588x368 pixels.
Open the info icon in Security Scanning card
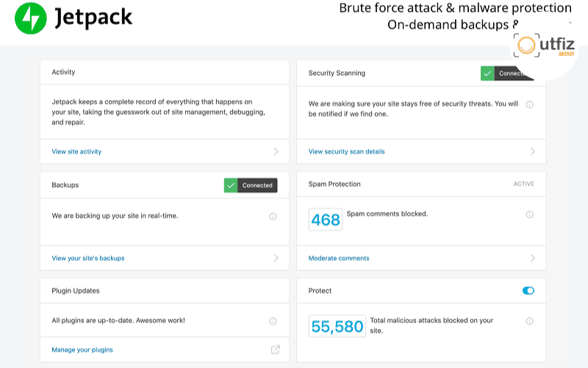[x=529, y=105]
